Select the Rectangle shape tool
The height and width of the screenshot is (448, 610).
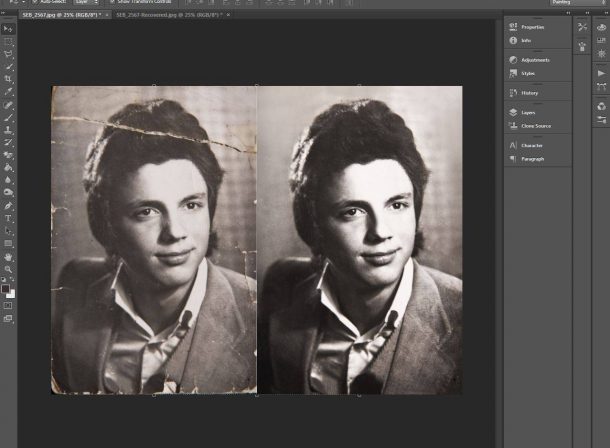click(x=8, y=243)
